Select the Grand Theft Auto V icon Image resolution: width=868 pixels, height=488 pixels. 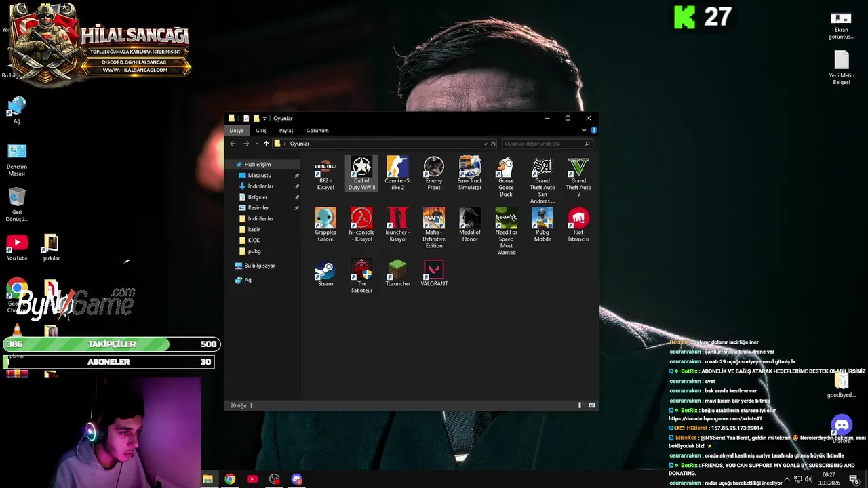(x=578, y=177)
